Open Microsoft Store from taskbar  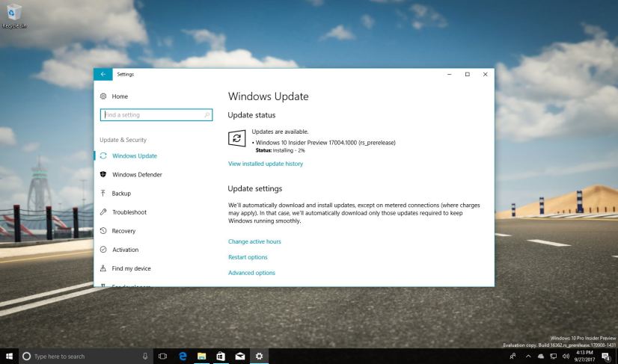click(x=221, y=356)
